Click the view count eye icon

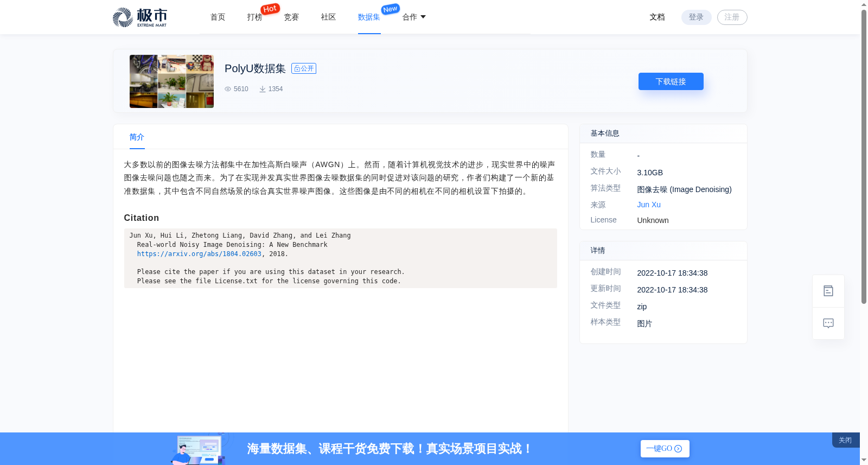[x=228, y=89]
